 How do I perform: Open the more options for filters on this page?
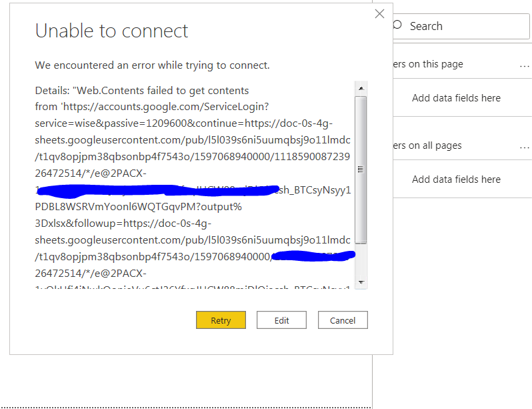[524, 65]
